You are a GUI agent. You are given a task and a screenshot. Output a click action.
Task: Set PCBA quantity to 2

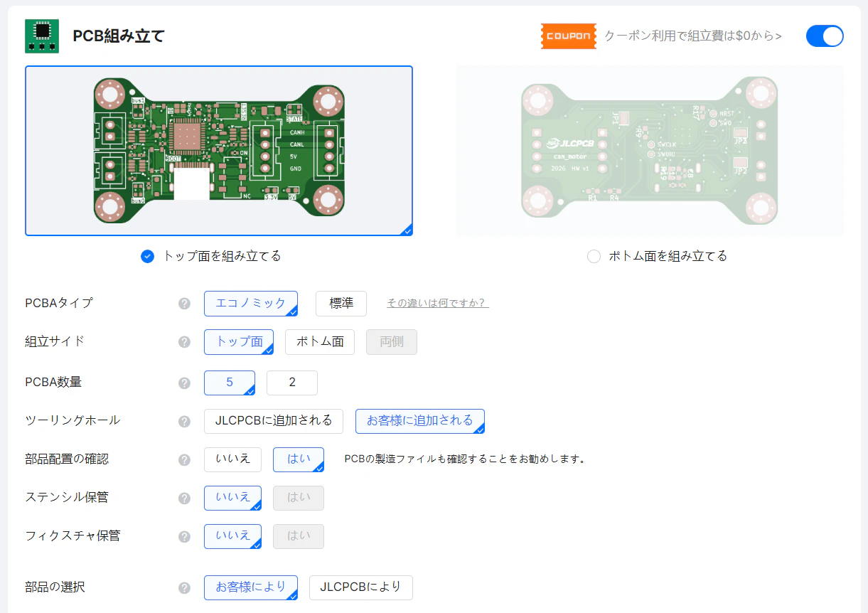click(292, 383)
